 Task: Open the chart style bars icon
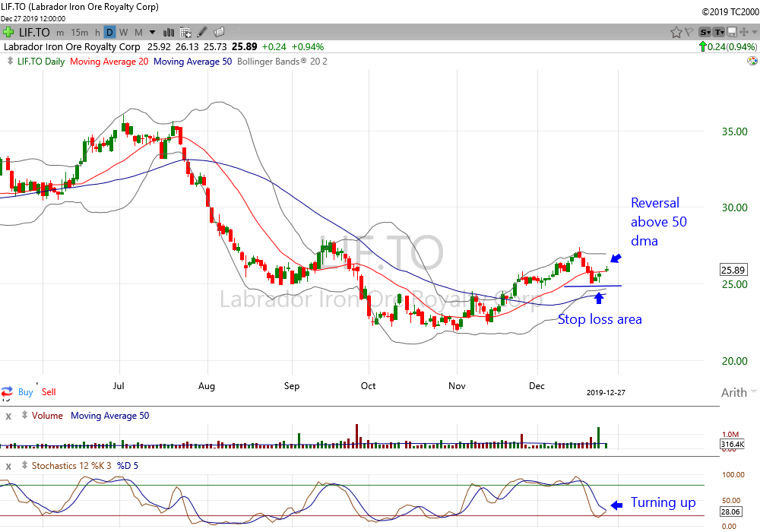(x=168, y=33)
